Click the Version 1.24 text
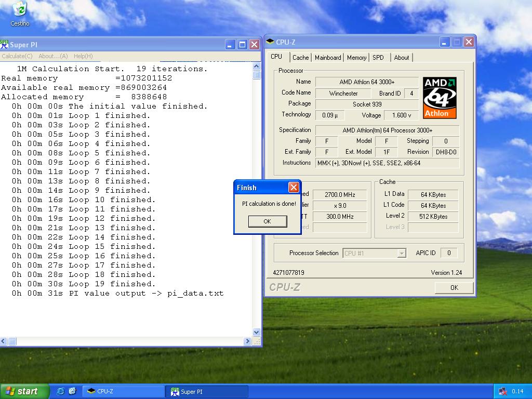The width and height of the screenshot is (532, 399). [x=446, y=272]
